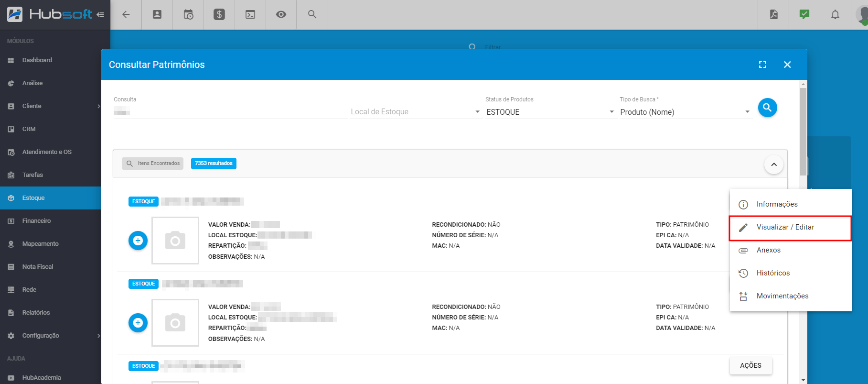Close the Consultar Patrimônios dialog
Screen dimensions: 868x384
pyautogui.click(x=787, y=65)
